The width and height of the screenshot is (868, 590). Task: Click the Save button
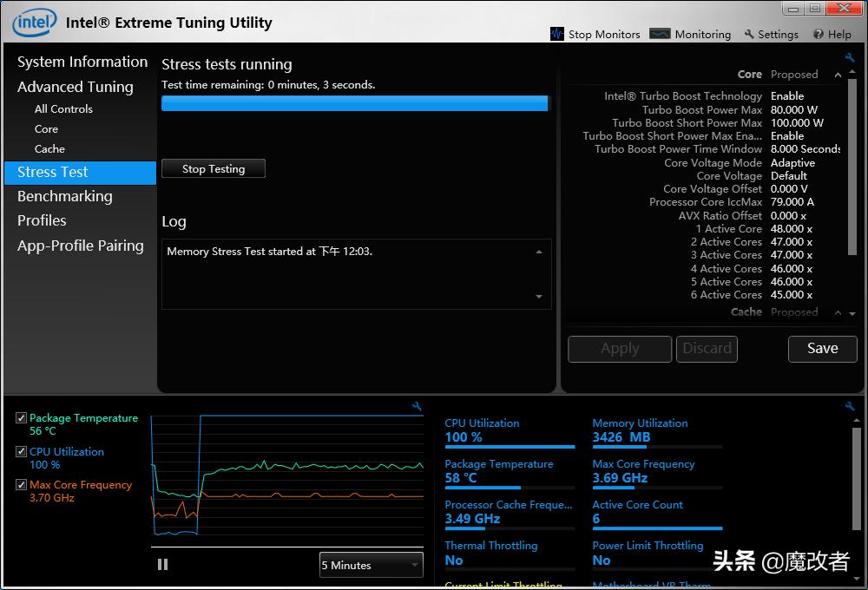[822, 349]
